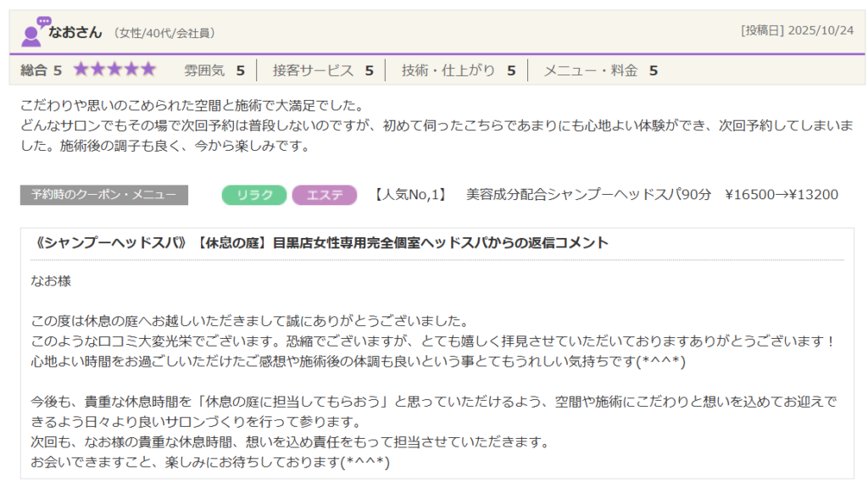
Task: Click the 総合 5 overall score
Action: (x=41, y=70)
